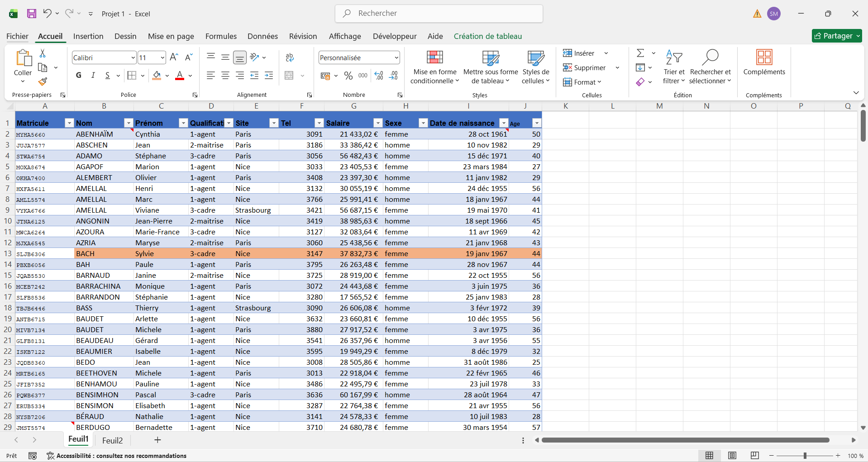Open the Formules ribbon tab
The height and width of the screenshot is (462, 868).
coord(221,36)
